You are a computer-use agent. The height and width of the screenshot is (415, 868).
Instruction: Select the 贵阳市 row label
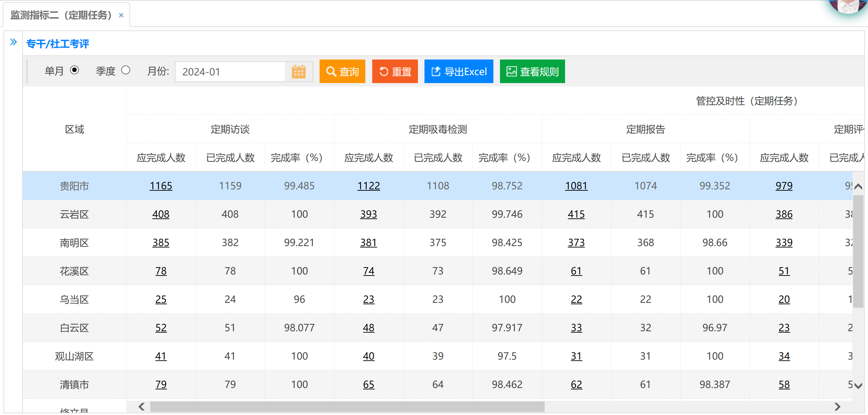(x=74, y=186)
